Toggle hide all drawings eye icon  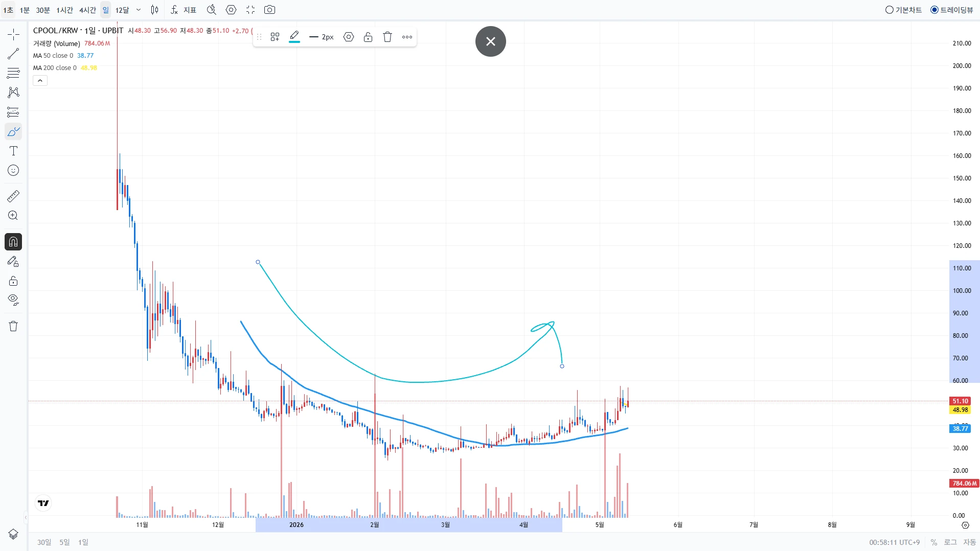tap(13, 300)
